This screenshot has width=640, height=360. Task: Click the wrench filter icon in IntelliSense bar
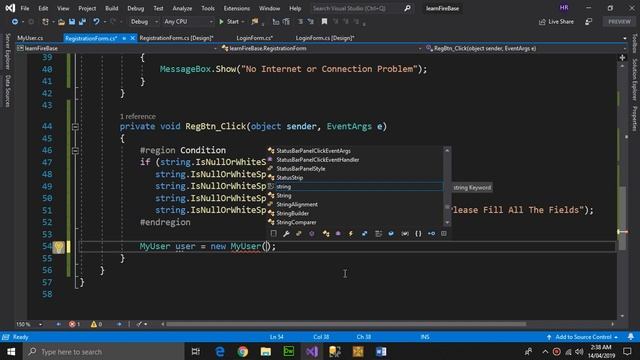[286, 233]
